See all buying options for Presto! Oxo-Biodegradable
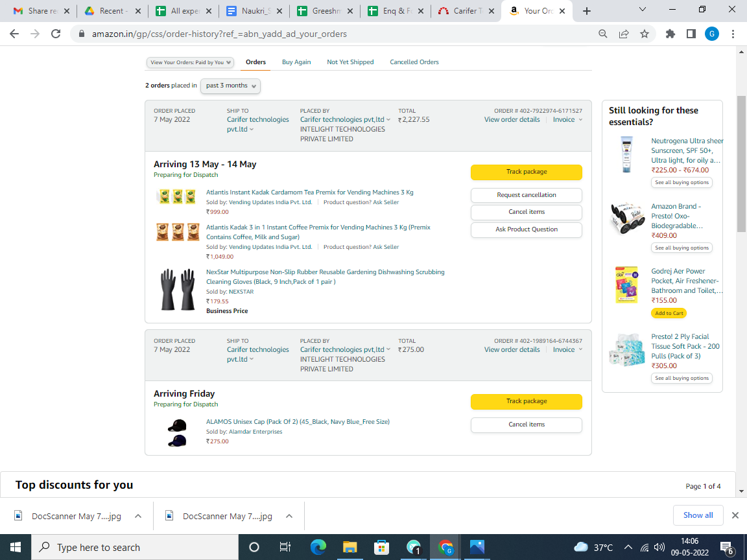747x560 pixels. coord(682,248)
